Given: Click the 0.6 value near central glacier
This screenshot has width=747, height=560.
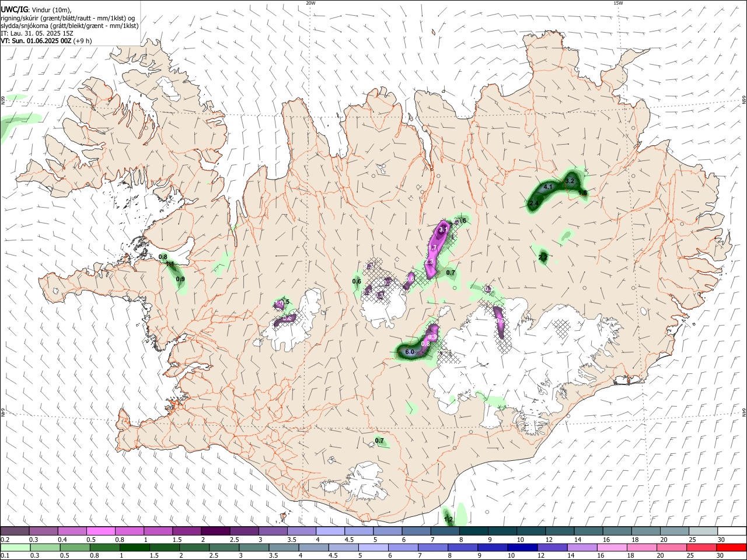Looking at the screenshot, I should pos(357,282).
